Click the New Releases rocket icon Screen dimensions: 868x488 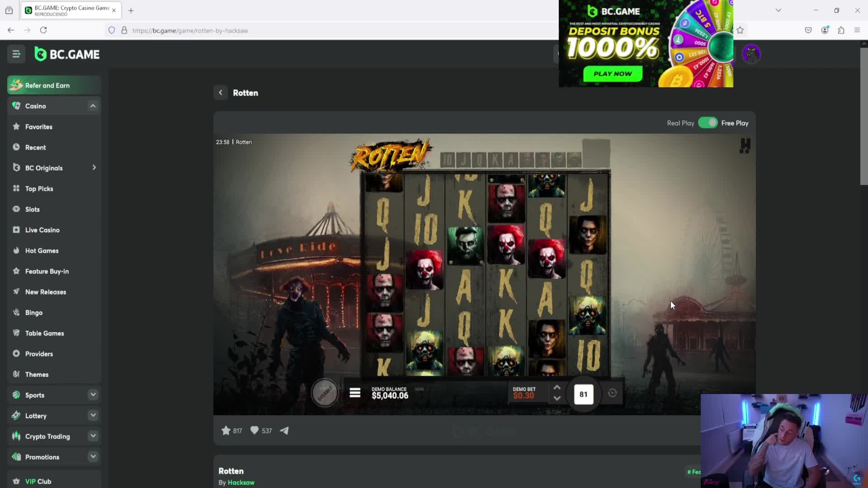(x=16, y=291)
